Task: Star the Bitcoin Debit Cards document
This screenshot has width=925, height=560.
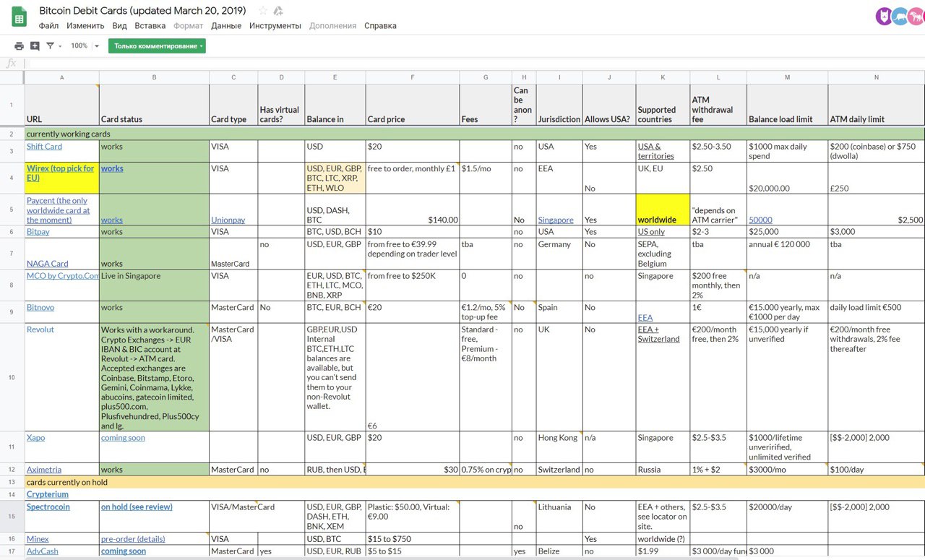Action: coord(263,11)
